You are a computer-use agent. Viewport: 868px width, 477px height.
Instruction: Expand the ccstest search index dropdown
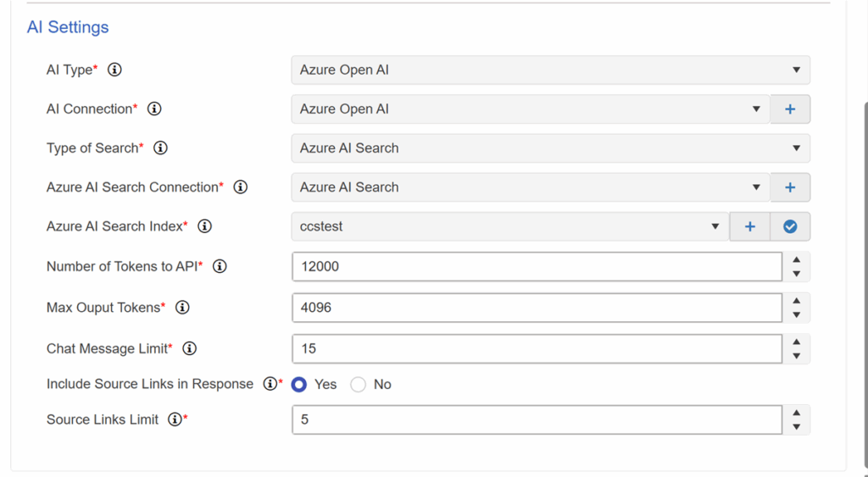[510, 226]
